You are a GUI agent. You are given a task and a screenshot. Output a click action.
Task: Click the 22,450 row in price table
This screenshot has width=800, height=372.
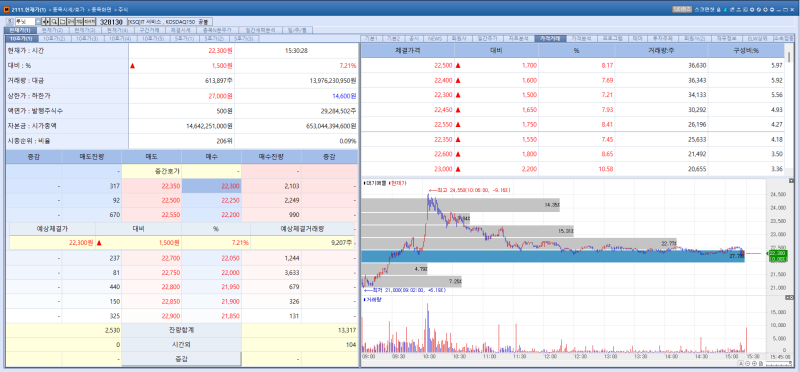573,110
